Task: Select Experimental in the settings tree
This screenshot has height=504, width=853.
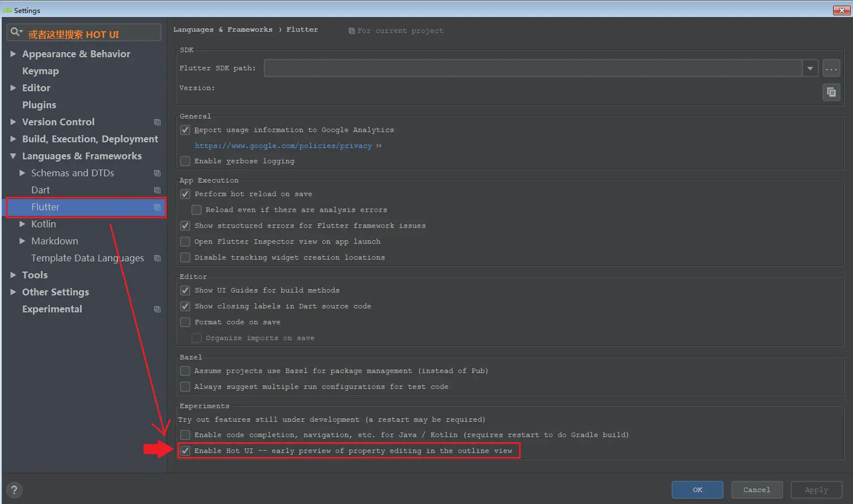Action: pos(52,309)
